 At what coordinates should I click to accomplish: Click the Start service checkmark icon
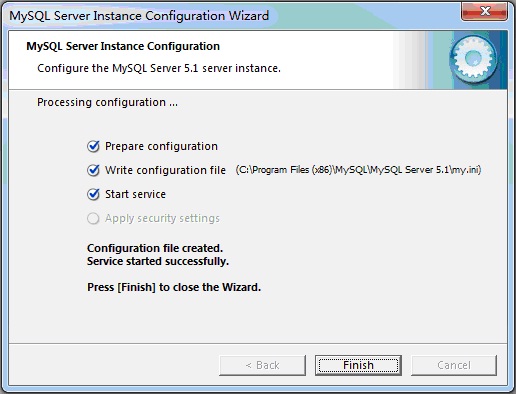[93, 194]
